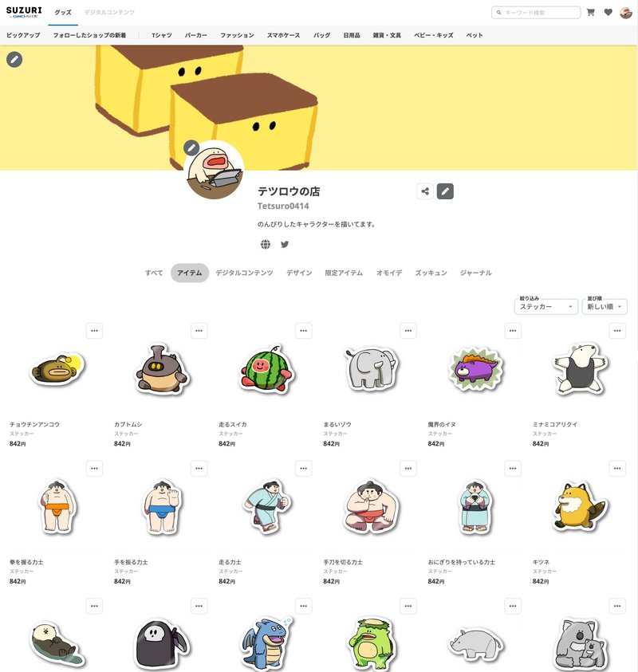Open the 新しい順 sort order dropdown
The image size is (638, 672).
click(605, 306)
